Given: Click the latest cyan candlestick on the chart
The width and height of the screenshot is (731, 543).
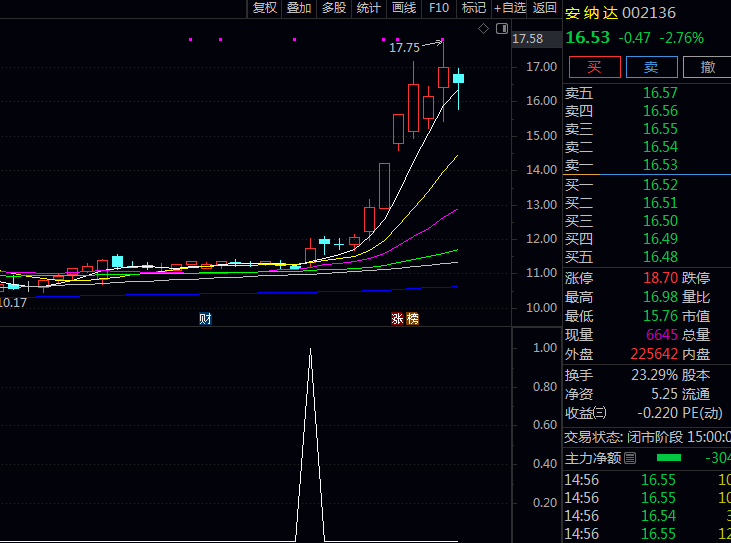Looking at the screenshot, I should pos(459,78).
